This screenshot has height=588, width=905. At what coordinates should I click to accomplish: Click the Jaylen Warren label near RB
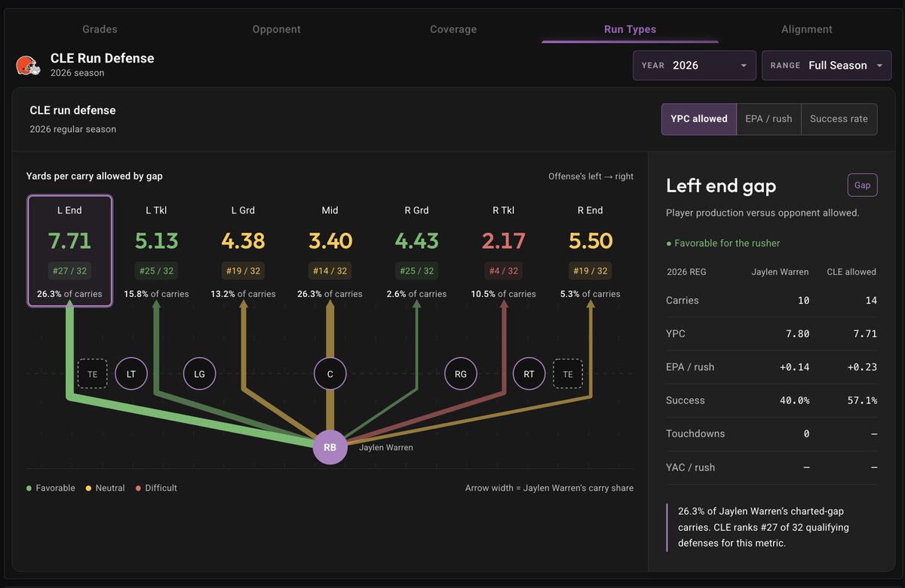[386, 448]
